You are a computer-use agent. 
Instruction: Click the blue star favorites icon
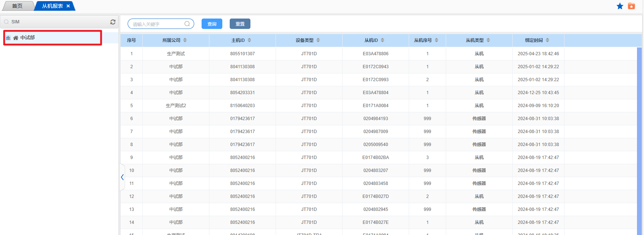click(620, 6)
